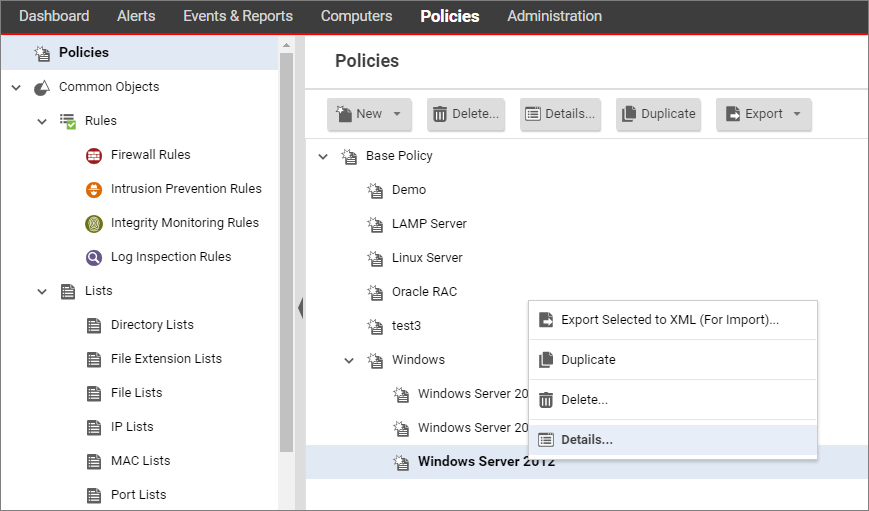Screen dimensions: 869x511
Task: Collapse the Base Policy tree node
Action: tap(323, 156)
